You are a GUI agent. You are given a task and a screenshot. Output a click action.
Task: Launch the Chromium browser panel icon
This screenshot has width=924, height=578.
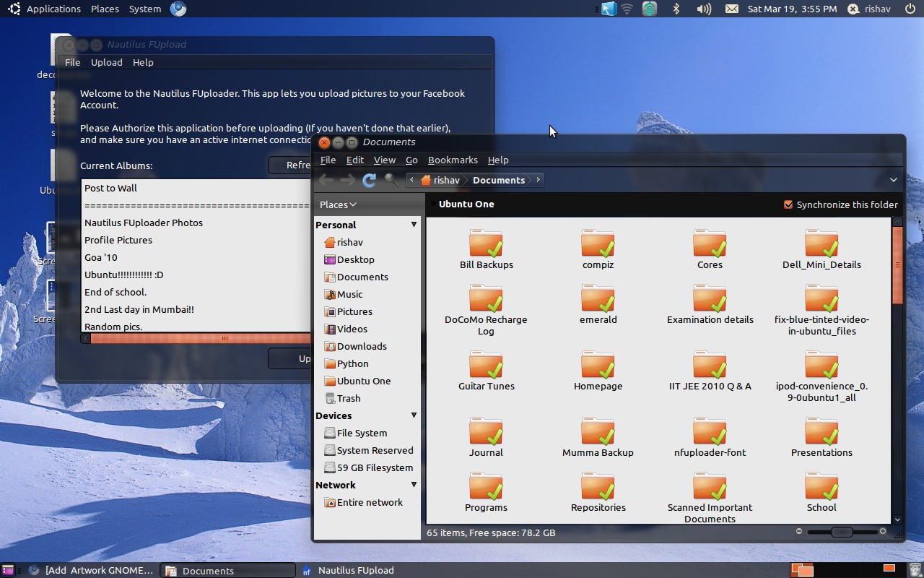178,9
